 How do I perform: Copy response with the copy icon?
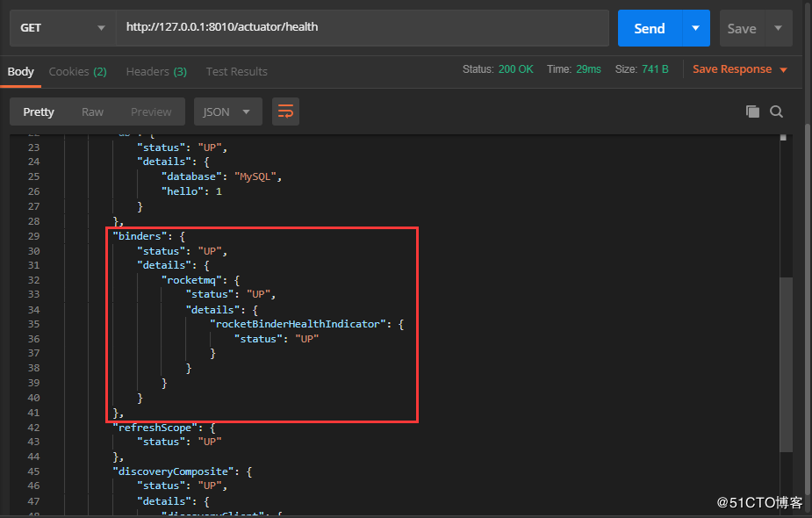point(752,112)
